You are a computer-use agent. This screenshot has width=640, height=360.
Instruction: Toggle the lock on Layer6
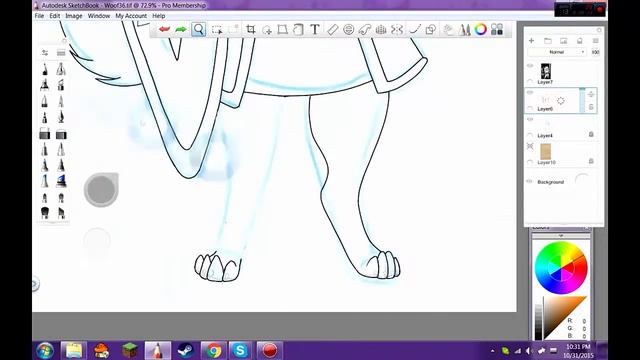point(591,107)
